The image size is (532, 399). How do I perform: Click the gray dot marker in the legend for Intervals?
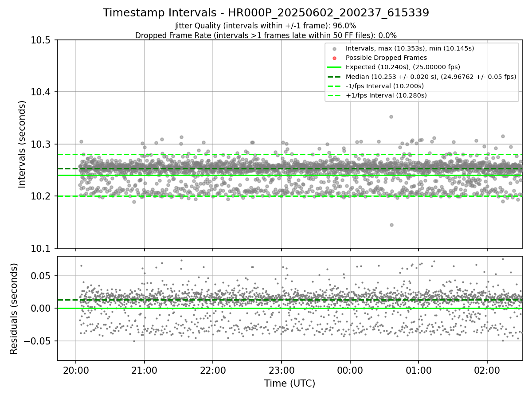pyautogui.click(x=334, y=48)
